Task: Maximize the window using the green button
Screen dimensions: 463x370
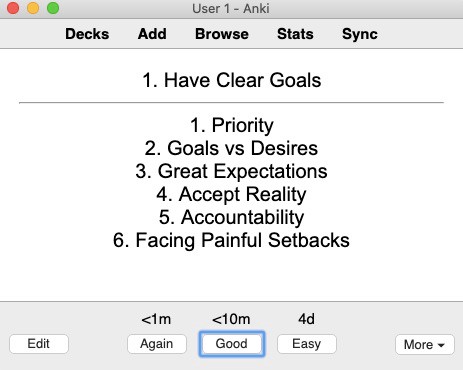Action: 53,8
